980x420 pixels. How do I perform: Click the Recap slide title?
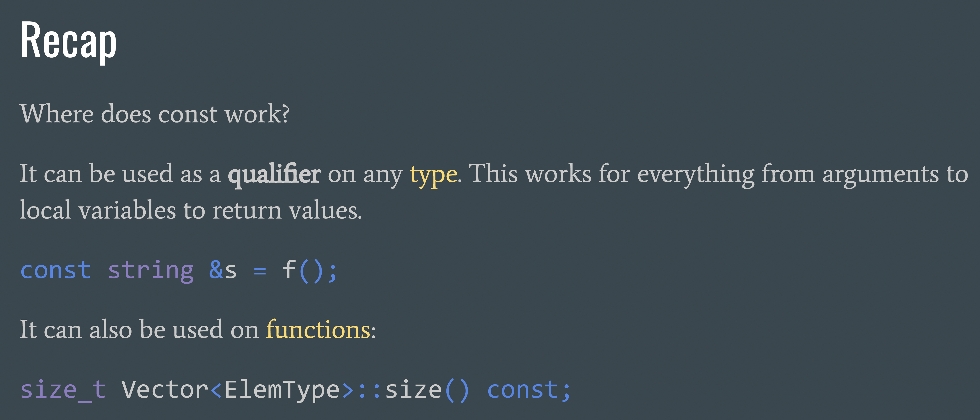point(68,40)
